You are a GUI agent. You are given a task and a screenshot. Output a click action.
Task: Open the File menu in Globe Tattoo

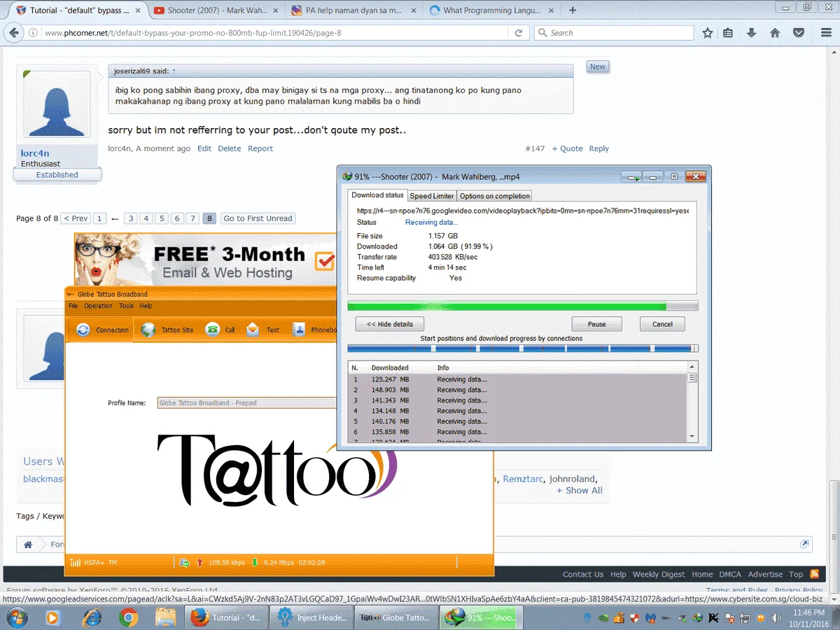[73, 306]
